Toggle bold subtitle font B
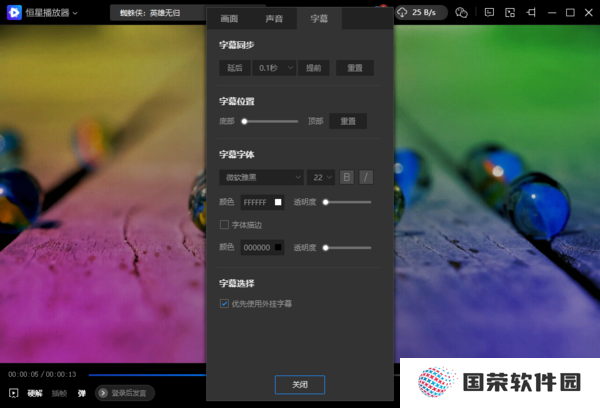The image size is (600, 408). [x=347, y=177]
